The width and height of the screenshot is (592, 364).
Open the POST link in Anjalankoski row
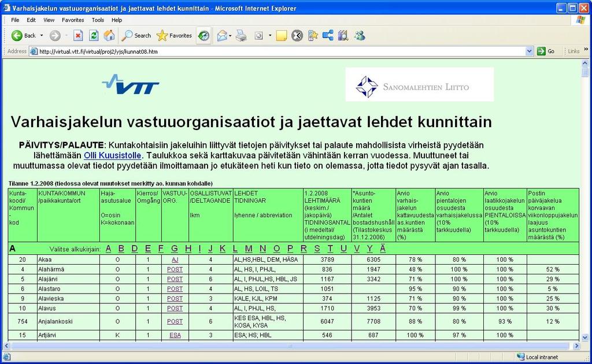pos(175,321)
